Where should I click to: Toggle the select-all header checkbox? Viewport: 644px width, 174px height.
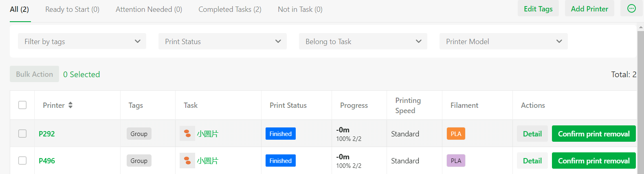[22, 105]
